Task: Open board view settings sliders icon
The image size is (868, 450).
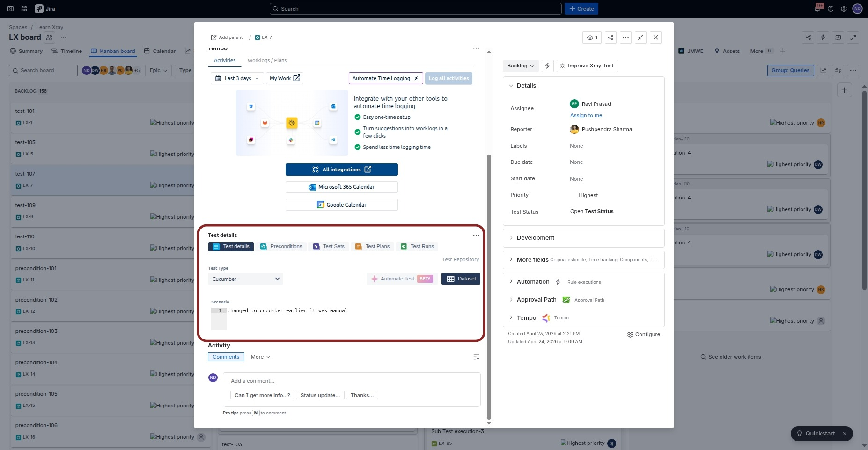Action: [838, 71]
